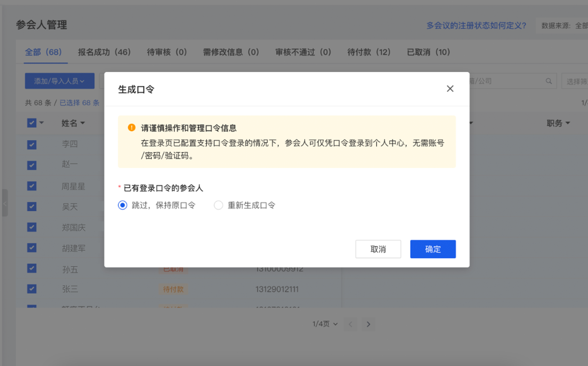
Task: Click the search magnifier icon
Action: pos(549,81)
